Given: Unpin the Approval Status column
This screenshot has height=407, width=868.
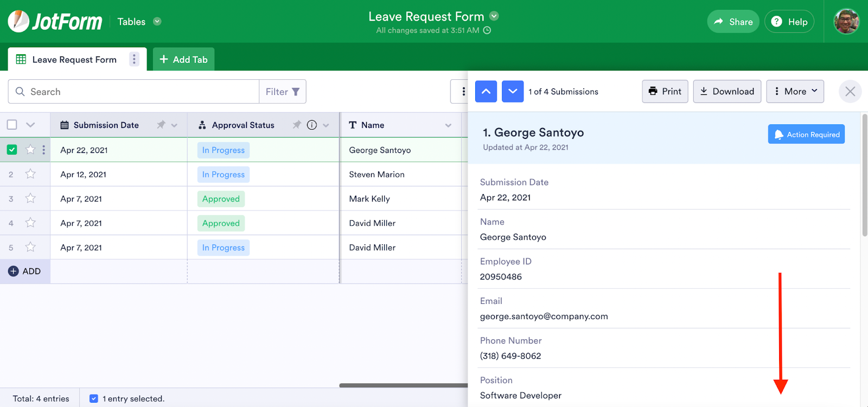Looking at the screenshot, I should [x=297, y=125].
